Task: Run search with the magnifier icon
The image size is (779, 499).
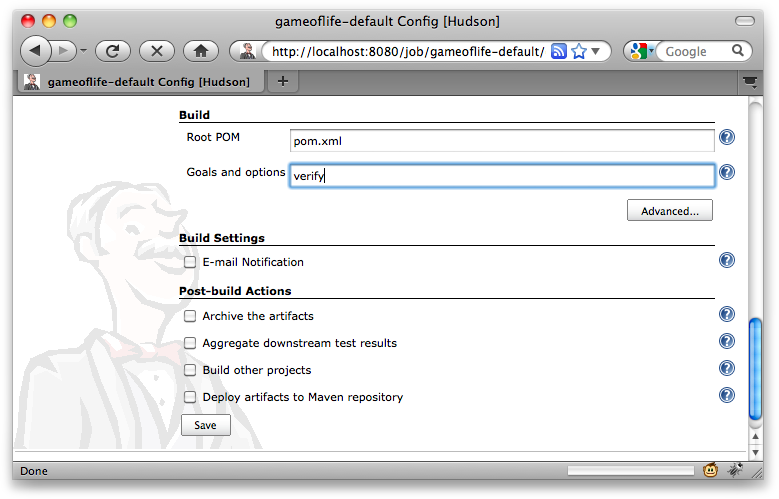Action: point(738,51)
